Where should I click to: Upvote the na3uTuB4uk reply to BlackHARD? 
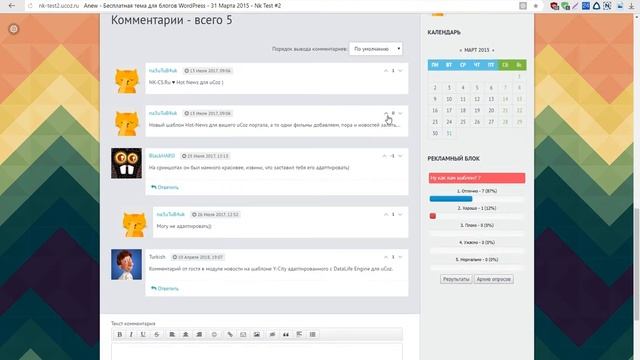click(386, 214)
